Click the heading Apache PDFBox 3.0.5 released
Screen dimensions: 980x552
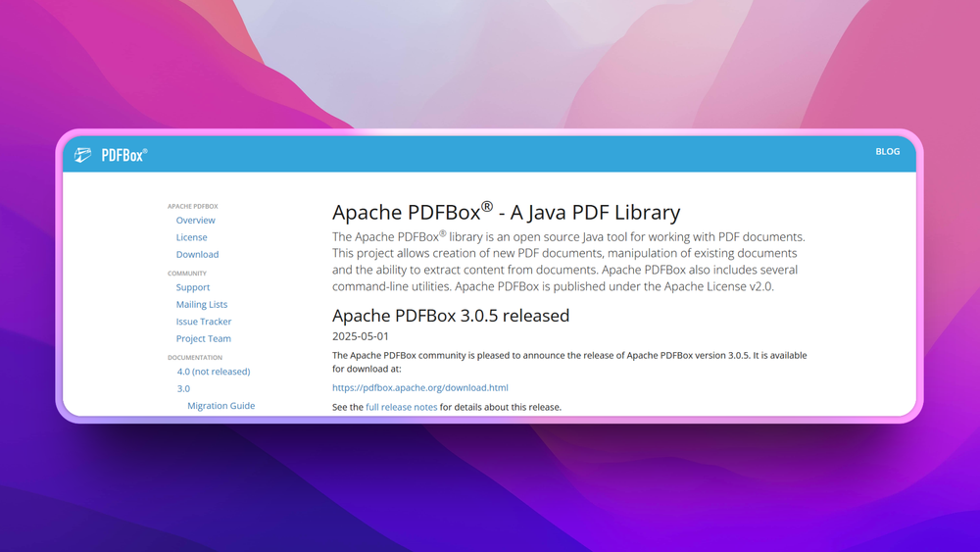[x=451, y=315]
